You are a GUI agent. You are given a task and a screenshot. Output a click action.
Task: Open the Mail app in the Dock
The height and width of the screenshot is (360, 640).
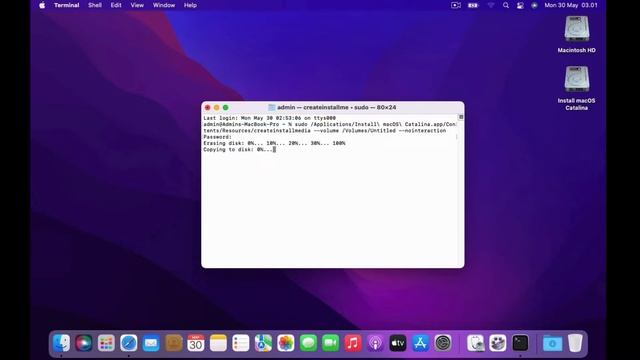pos(151,343)
